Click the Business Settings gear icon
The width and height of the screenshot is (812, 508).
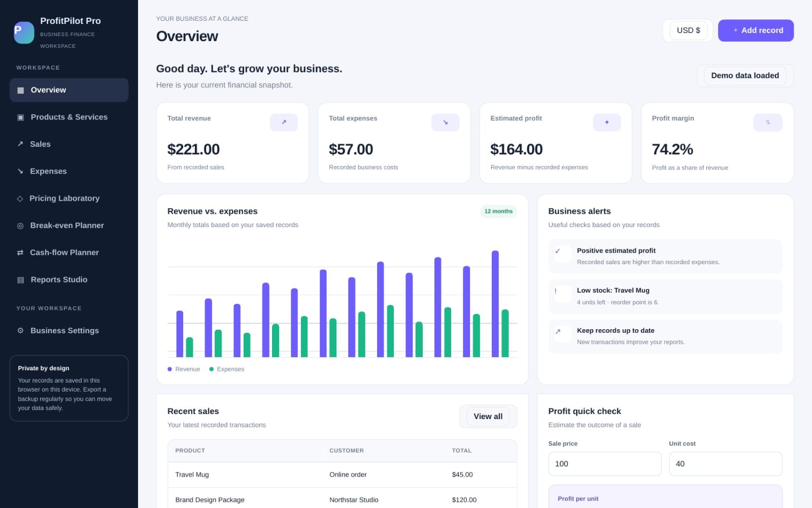pos(20,331)
